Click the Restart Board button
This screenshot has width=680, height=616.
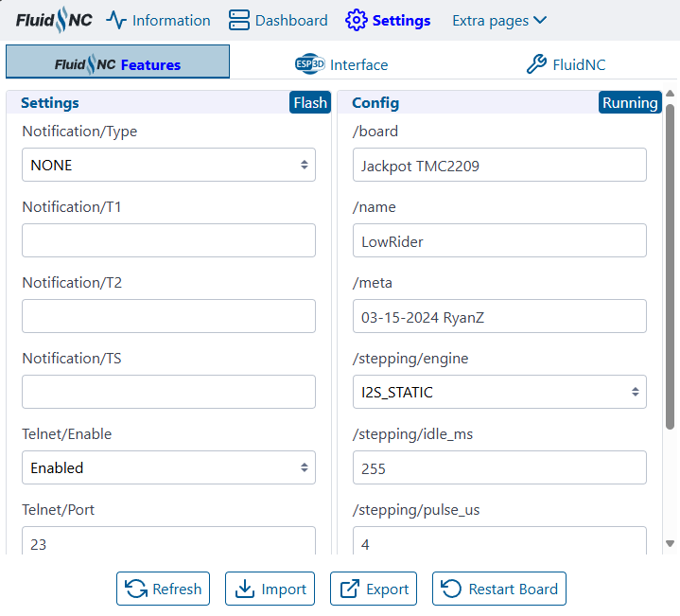499,589
